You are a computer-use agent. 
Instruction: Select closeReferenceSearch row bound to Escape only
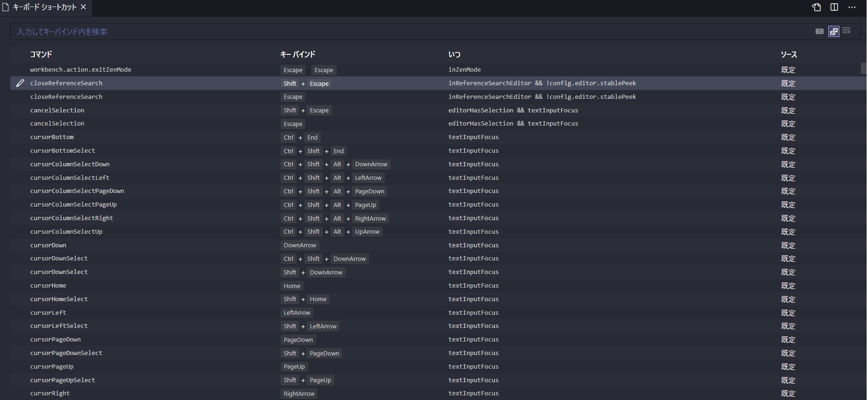[435, 97]
